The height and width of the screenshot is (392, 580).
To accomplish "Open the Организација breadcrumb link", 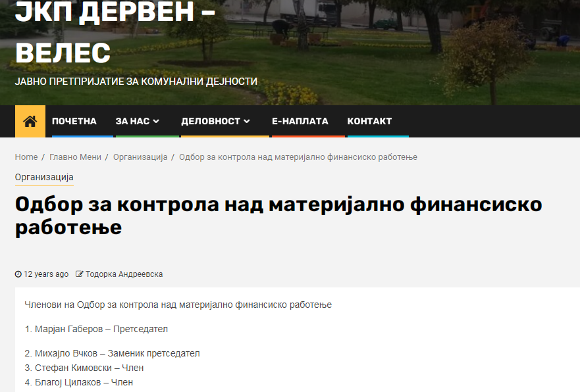I will (x=140, y=157).
